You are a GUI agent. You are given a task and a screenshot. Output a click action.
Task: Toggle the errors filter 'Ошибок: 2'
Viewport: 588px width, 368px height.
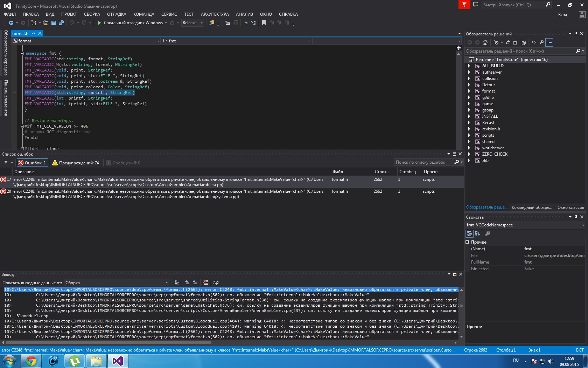pos(32,163)
